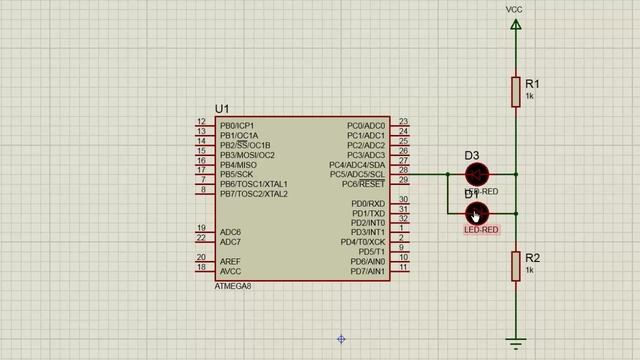Click the D3 LED component
Screen dimensions: 640x360
477,174
